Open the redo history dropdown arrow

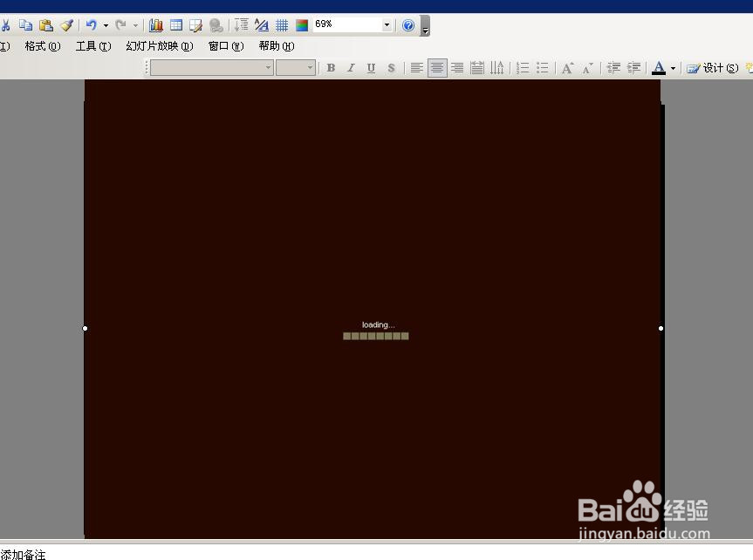pos(135,25)
